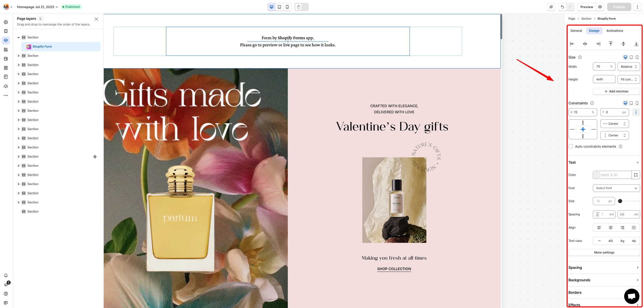The height and width of the screenshot is (308, 644).
Task: Activate the hand pan tool
Action: (x=298, y=7)
